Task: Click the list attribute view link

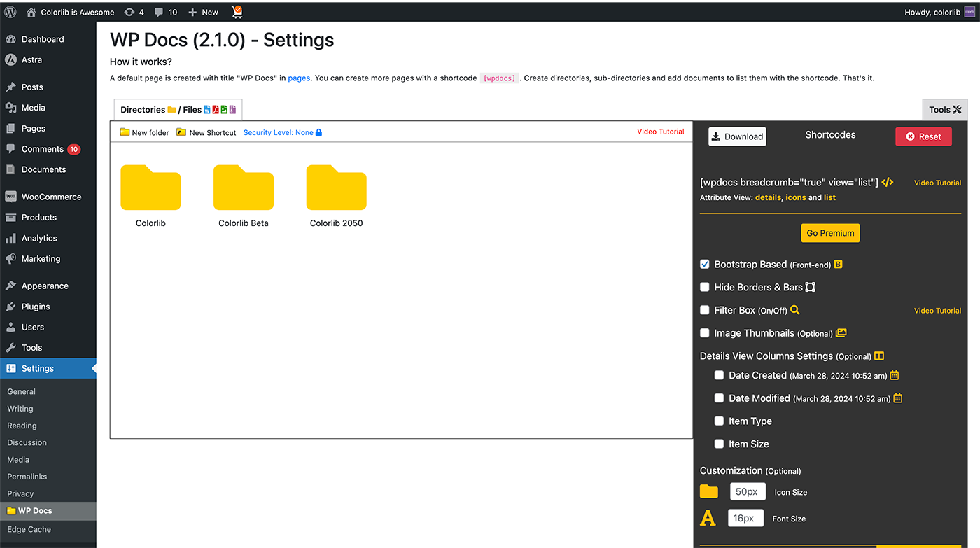Action: pyautogui.click(x=829, y=197)
